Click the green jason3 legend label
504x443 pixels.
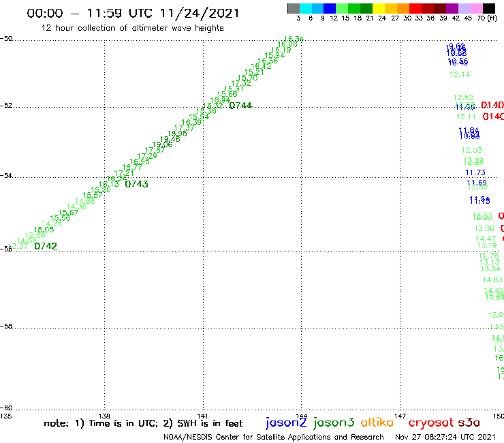tap(334, 423)
